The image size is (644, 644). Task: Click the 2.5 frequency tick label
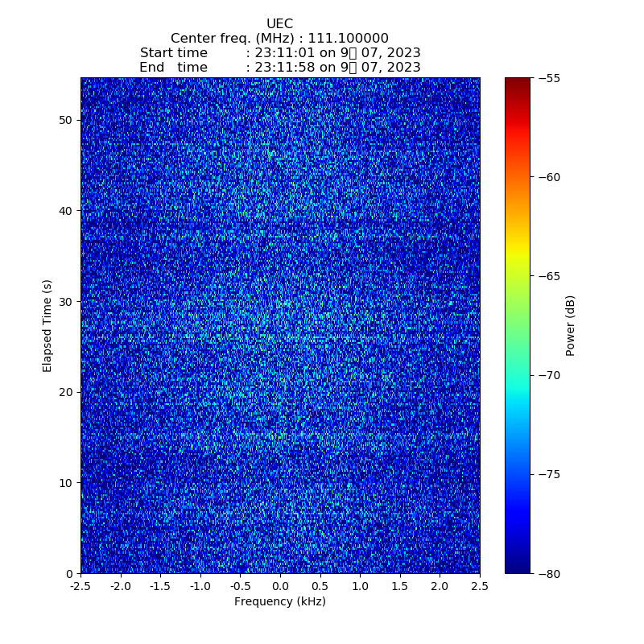click(x=480, y=587)
